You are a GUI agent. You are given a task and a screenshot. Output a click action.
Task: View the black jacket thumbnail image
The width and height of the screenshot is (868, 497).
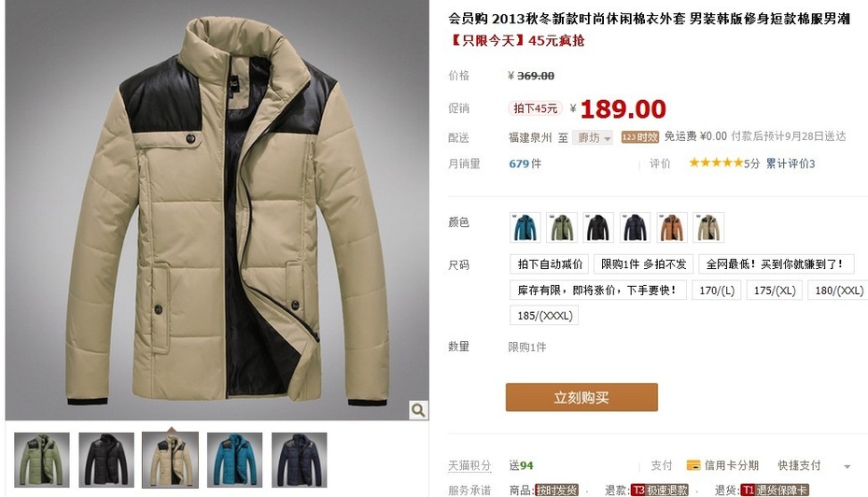(106, 460)
